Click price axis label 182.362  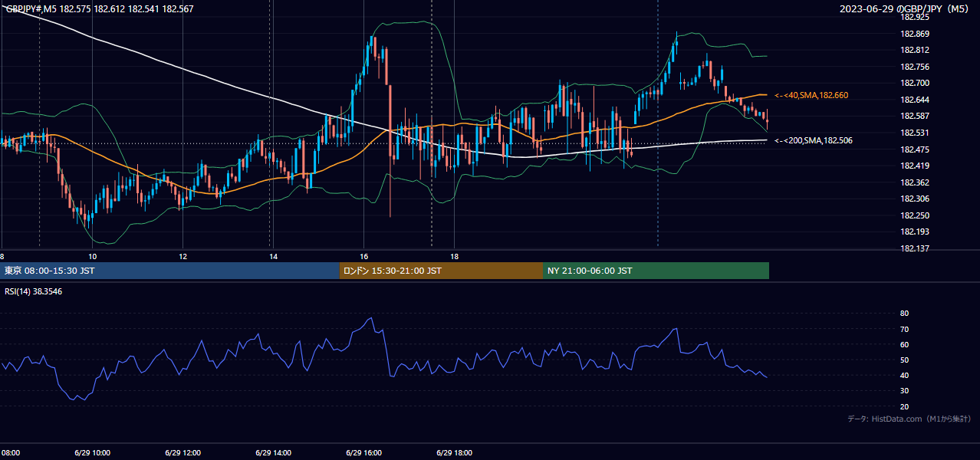tap(914, 182)
